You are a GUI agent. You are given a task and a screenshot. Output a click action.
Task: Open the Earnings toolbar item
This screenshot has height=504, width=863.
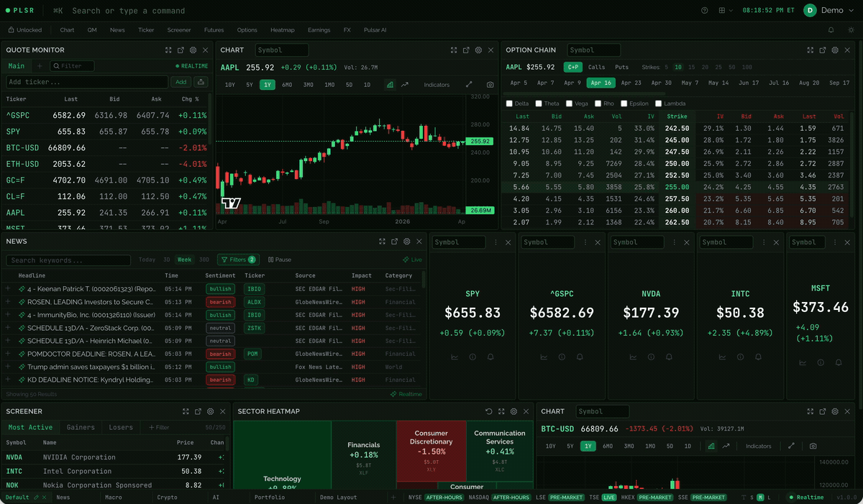coord(319,30)
